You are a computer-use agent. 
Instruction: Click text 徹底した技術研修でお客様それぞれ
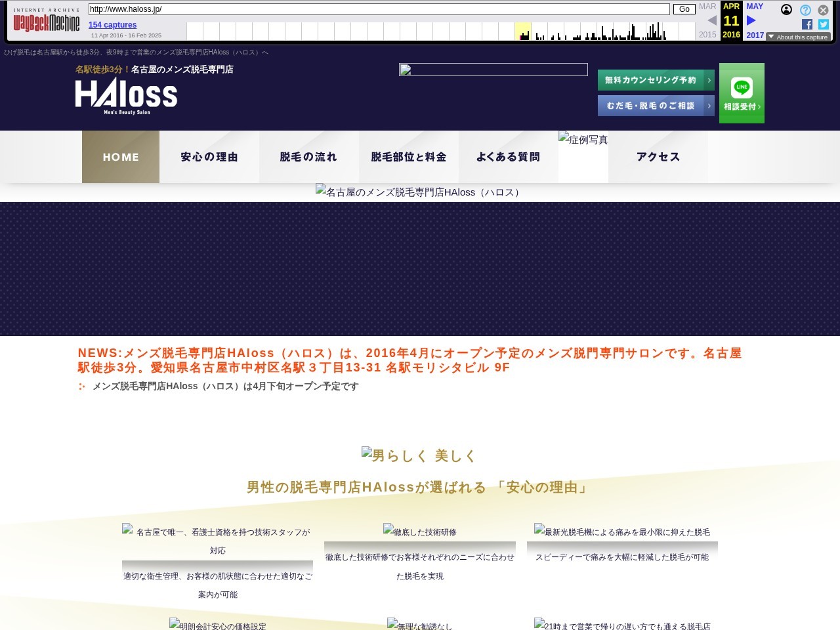pos(420,566)
